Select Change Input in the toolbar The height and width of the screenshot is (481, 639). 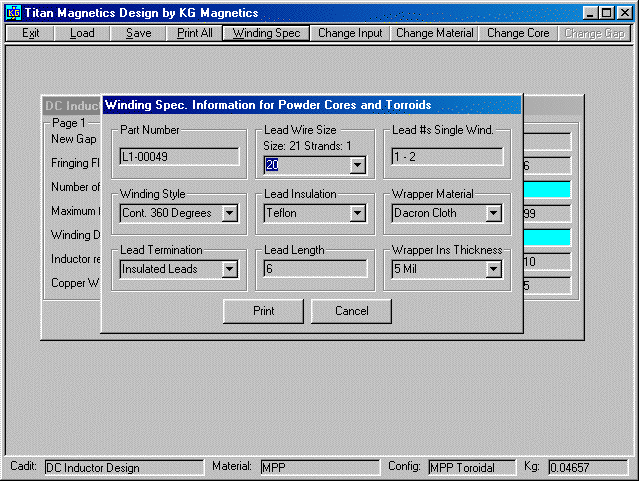coord(350,33)
